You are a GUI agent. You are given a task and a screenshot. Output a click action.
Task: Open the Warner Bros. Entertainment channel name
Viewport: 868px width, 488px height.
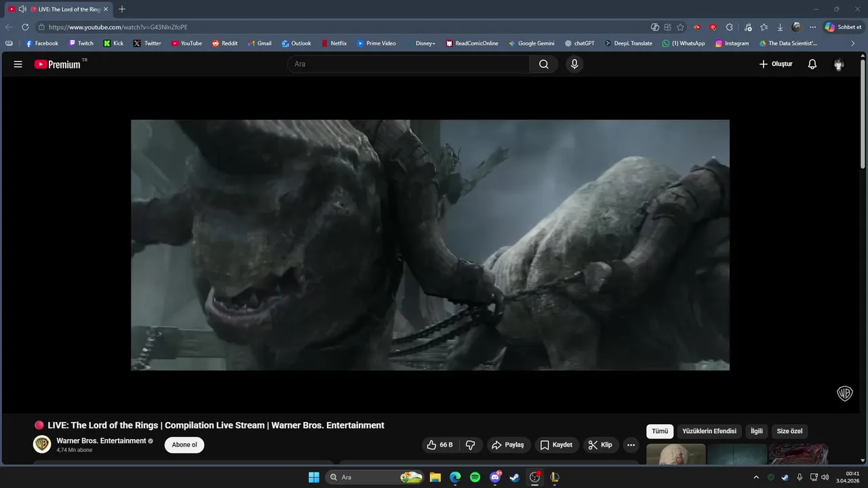tap(101, 441)
